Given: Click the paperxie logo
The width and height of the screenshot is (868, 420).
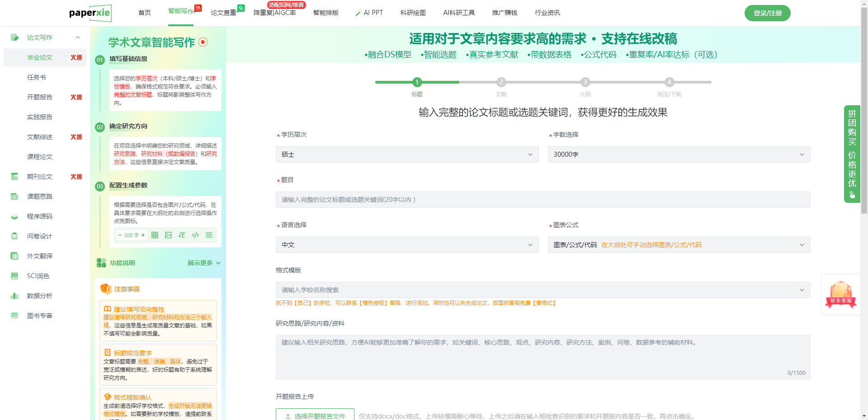Looking at the screenshot, I should tap(90, 13).
